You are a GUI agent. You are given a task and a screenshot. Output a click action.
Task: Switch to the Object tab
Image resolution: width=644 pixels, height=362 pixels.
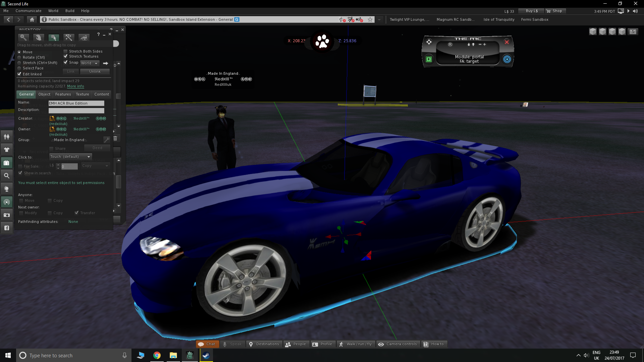[44, 94]
